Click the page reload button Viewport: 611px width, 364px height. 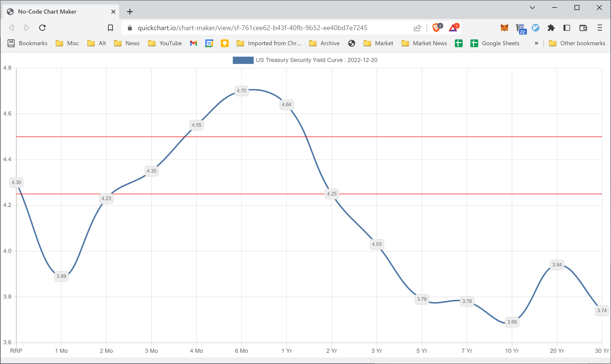tap(42, 28)
